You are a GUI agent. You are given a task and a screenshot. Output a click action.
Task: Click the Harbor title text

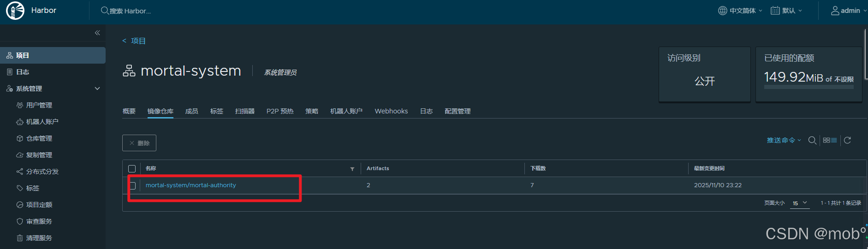point(44,10)
